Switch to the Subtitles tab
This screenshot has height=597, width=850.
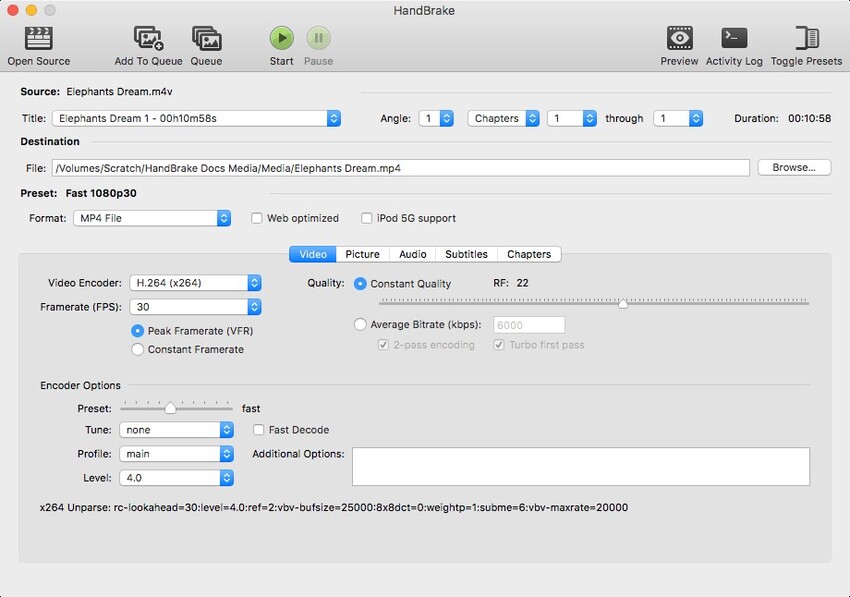[x=466, y=254]
